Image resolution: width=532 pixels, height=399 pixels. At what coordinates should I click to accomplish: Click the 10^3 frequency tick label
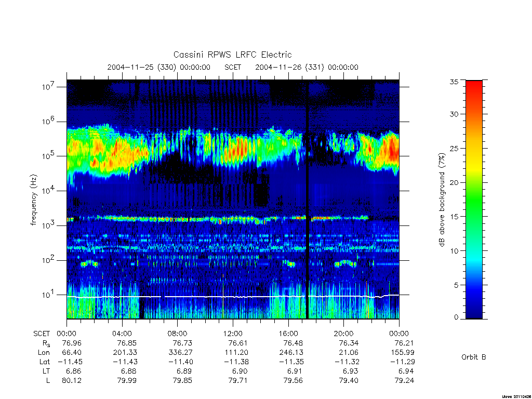tap(49, 225)
